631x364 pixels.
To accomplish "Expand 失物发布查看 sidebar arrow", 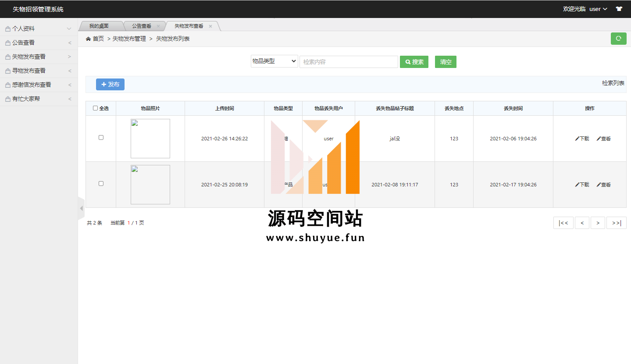I will tap(70, 57).
